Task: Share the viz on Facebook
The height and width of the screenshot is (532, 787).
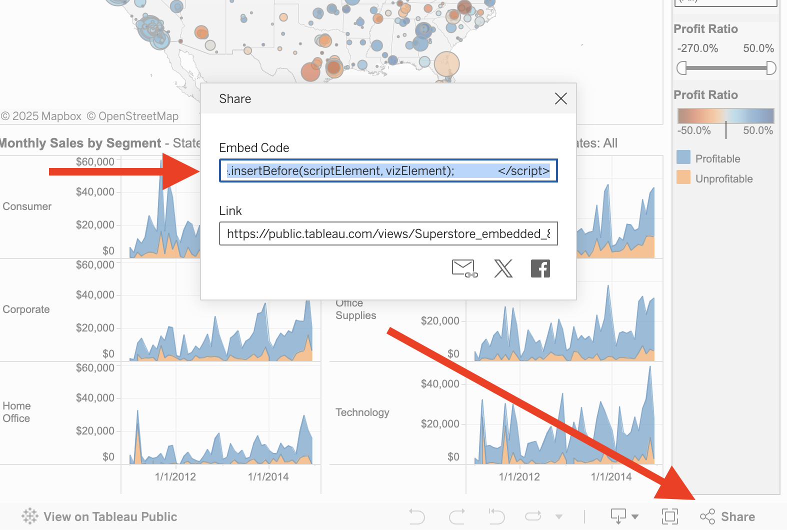Action: point(540,268)
